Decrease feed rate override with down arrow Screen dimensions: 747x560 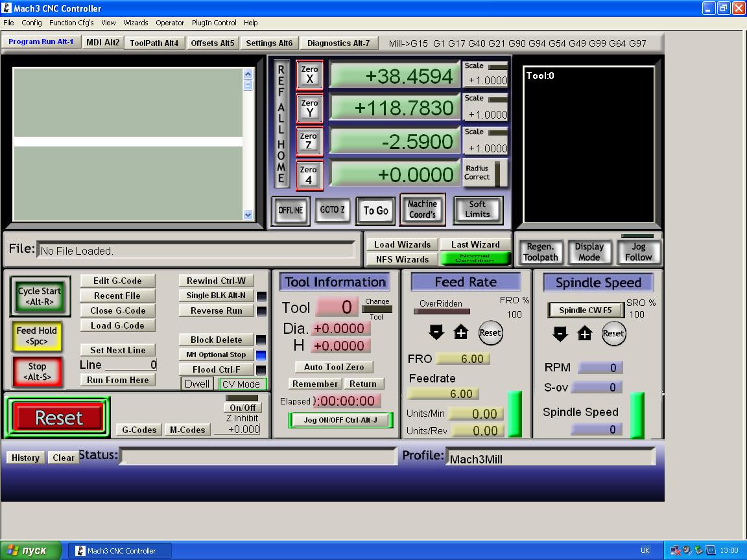point(436,332)
